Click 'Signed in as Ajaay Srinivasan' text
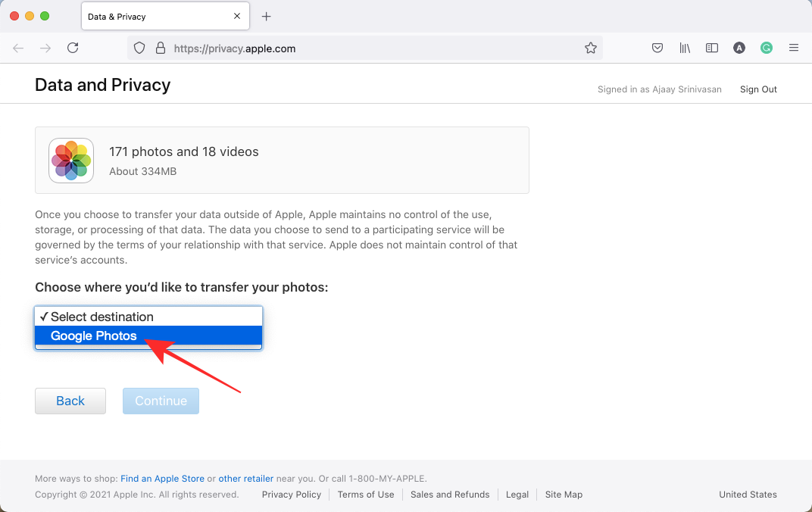Viewport: 812px width, 512px height. point(659,89)
